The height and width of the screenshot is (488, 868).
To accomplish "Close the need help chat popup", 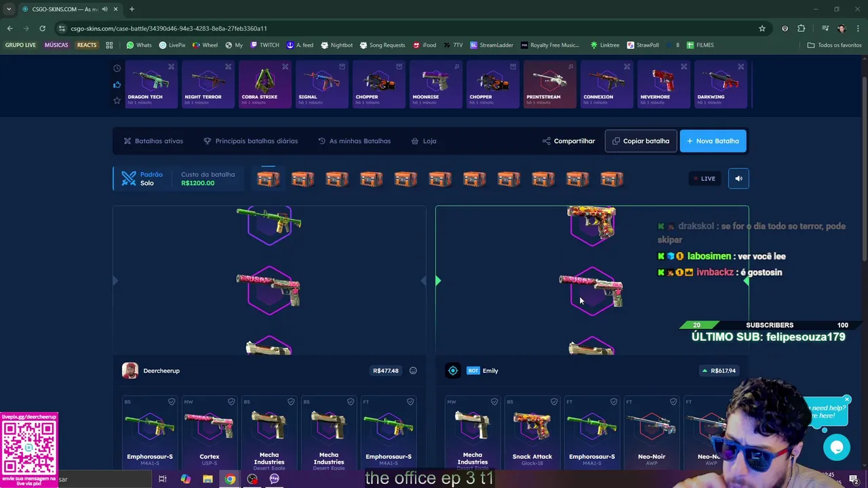I will coord(847,399).
